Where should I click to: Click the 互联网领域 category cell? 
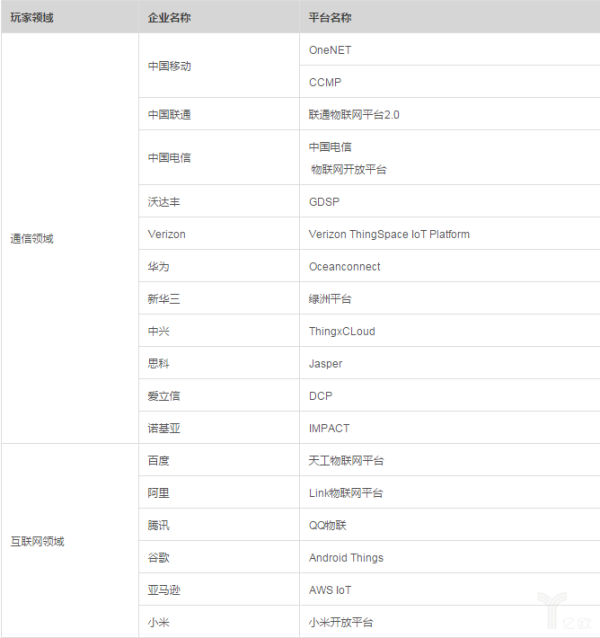coord(37,541)
